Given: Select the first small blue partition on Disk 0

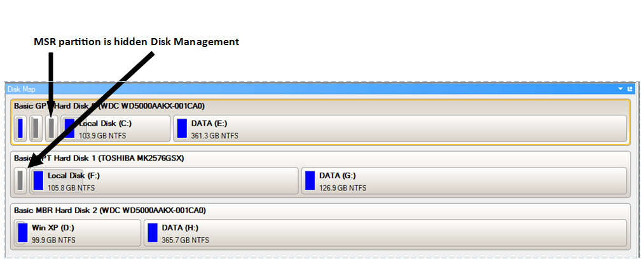Looking at the screenshot, I should tap(20, 128).
